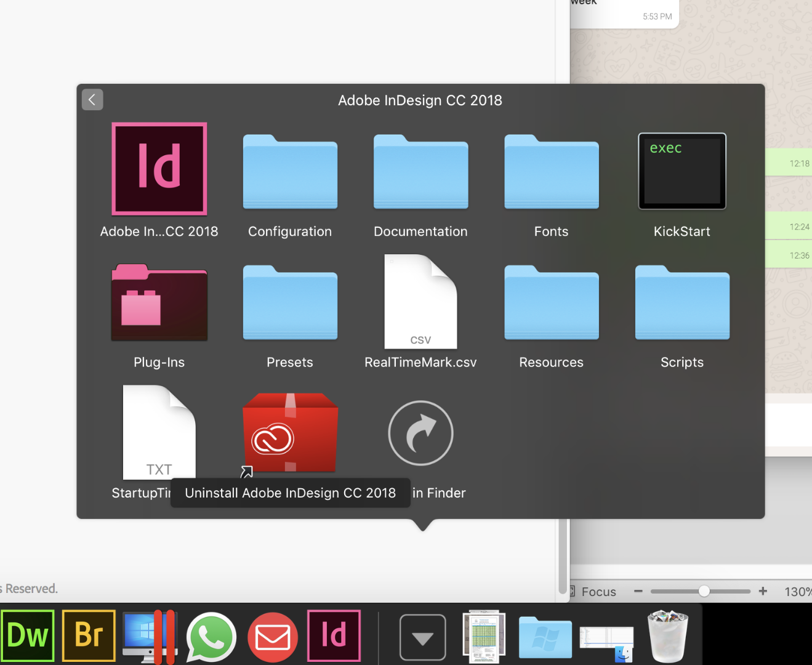Click the KickStart label

(682, 232)
